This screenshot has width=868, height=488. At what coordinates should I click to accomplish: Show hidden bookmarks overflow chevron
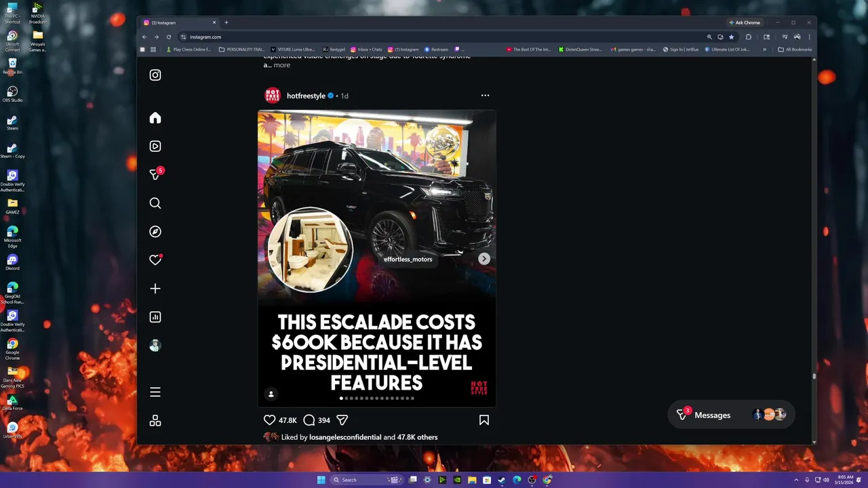pos(764,49)
